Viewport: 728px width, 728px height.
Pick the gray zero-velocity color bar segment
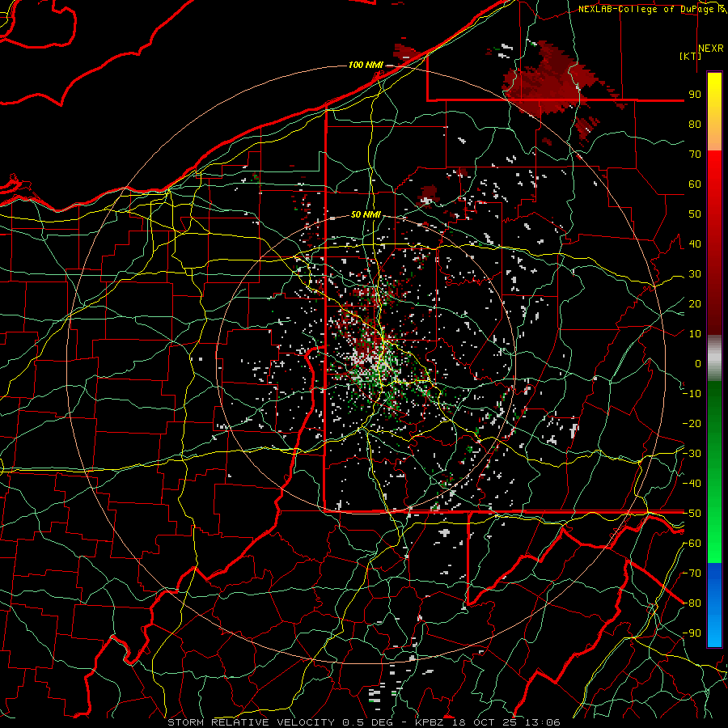click(x=714, y=358)
